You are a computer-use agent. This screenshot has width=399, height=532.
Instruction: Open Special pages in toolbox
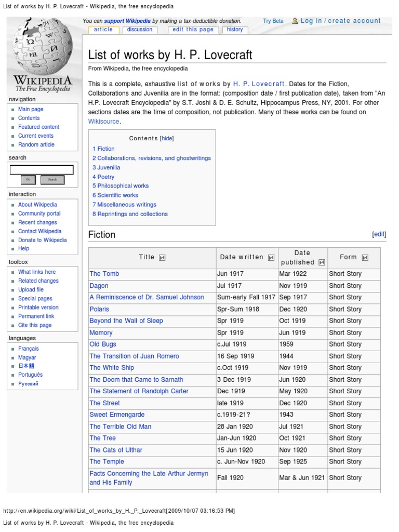(35, 298)
